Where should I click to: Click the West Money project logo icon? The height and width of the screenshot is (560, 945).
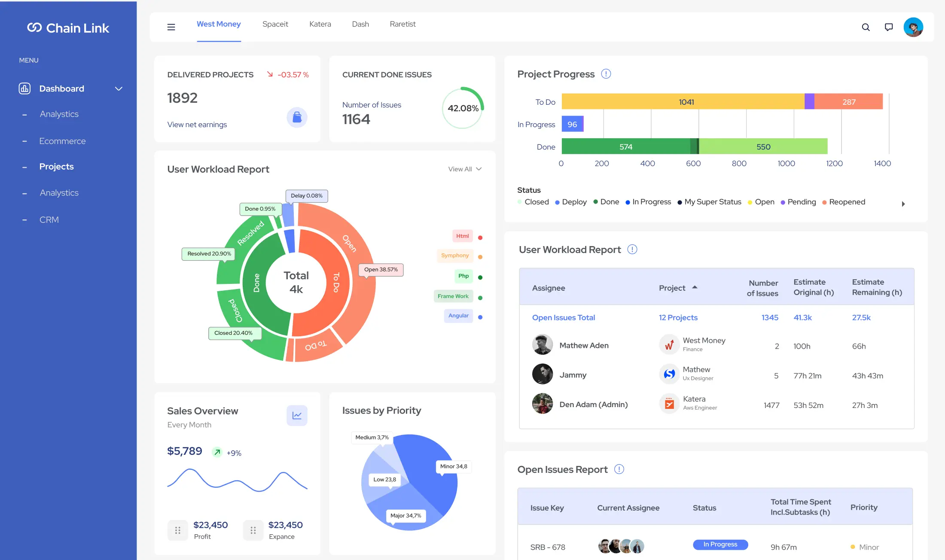pyautogui.click(x=669, y=345)
